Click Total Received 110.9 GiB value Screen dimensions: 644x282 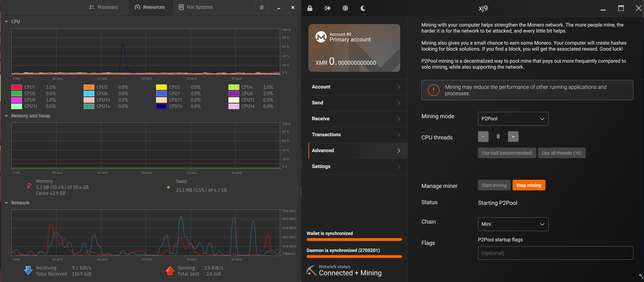81,274
